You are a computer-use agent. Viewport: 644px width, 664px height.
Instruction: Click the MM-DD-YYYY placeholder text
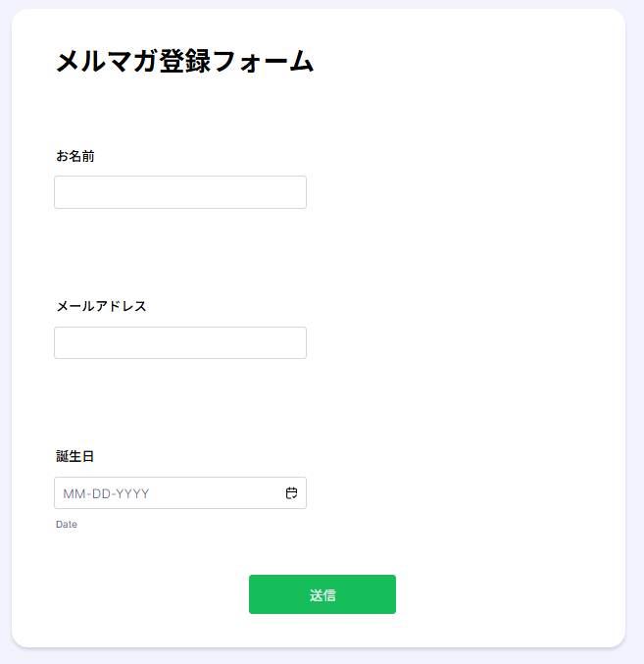[106, 493]
